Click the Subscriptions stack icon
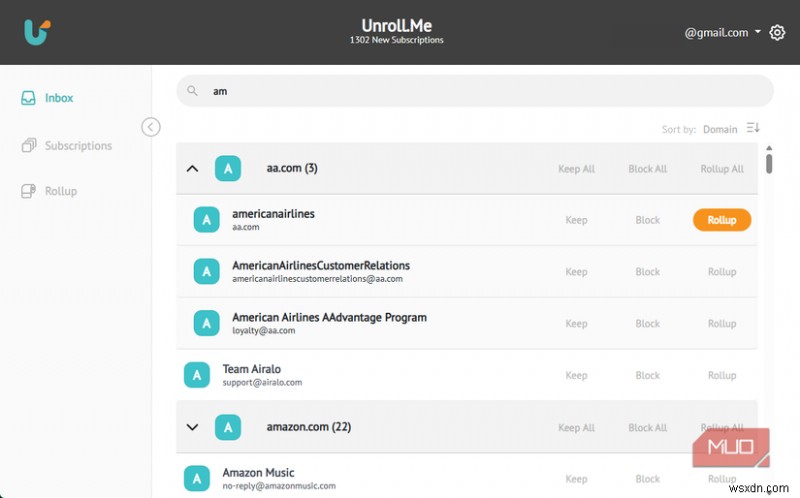The image size is (800, 498). [x=29, y=145]
